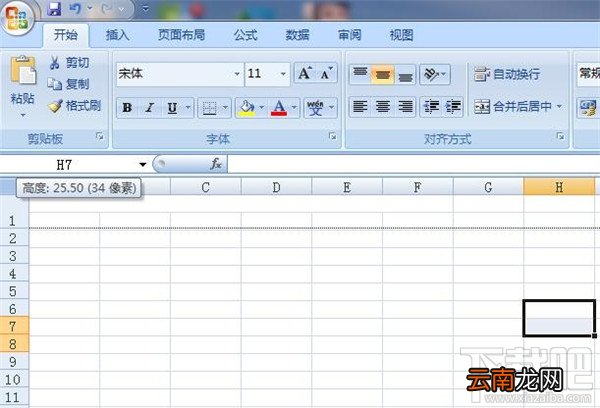Expand the 合并后居中 dropdown arrow
600x408 pixels.
tap(559, 106)
